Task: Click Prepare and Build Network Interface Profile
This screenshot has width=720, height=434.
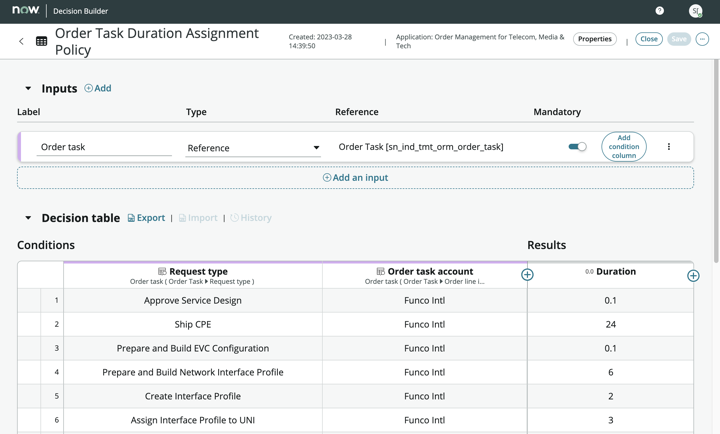Action: click(193, 372)
